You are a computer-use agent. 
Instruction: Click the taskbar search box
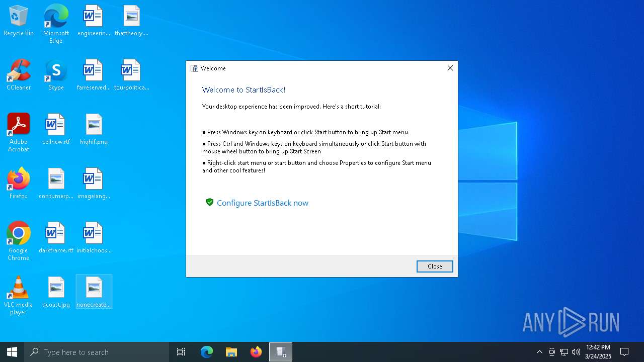(97, 352)
